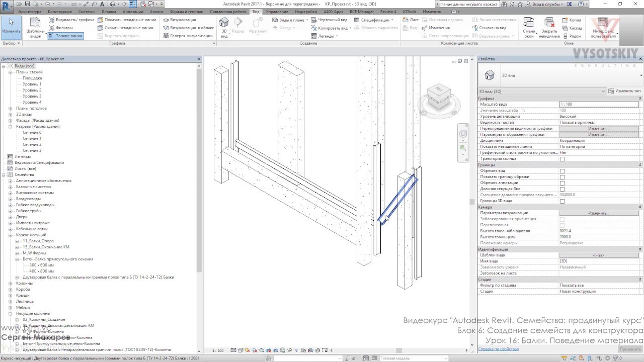Viewport: 644px width, 362px height.
Task: Switch to the Вставка tab
Action: [x=109, y=12]
